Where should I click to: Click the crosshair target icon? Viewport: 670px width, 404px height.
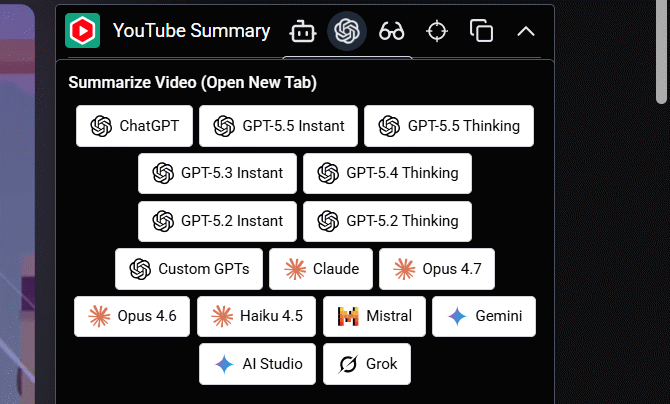(437, 32)
